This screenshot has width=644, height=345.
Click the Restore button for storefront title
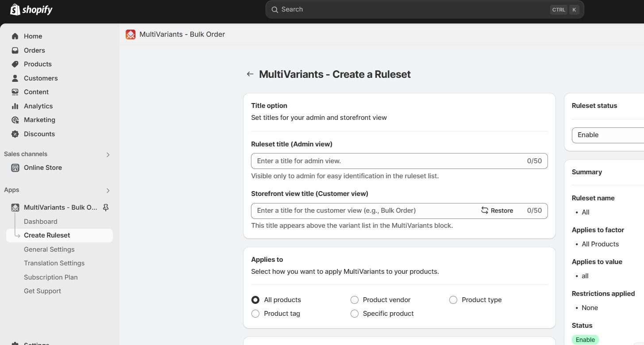point(497,211)
